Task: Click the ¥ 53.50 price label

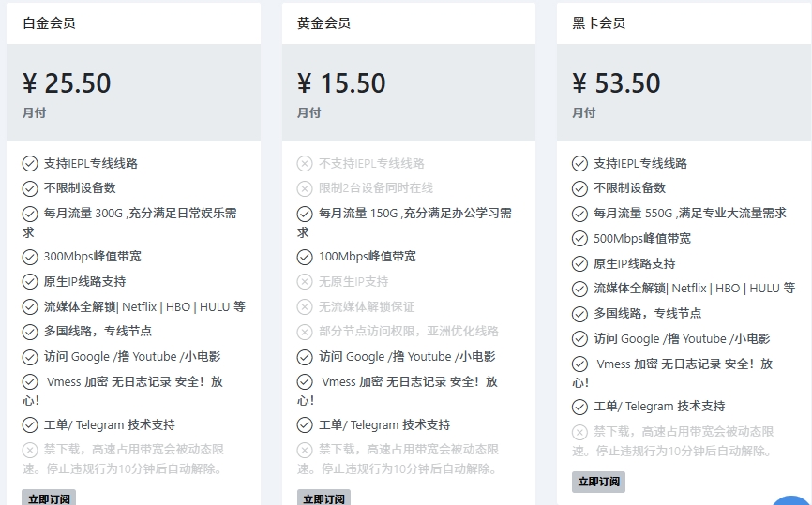Action: 616,83
